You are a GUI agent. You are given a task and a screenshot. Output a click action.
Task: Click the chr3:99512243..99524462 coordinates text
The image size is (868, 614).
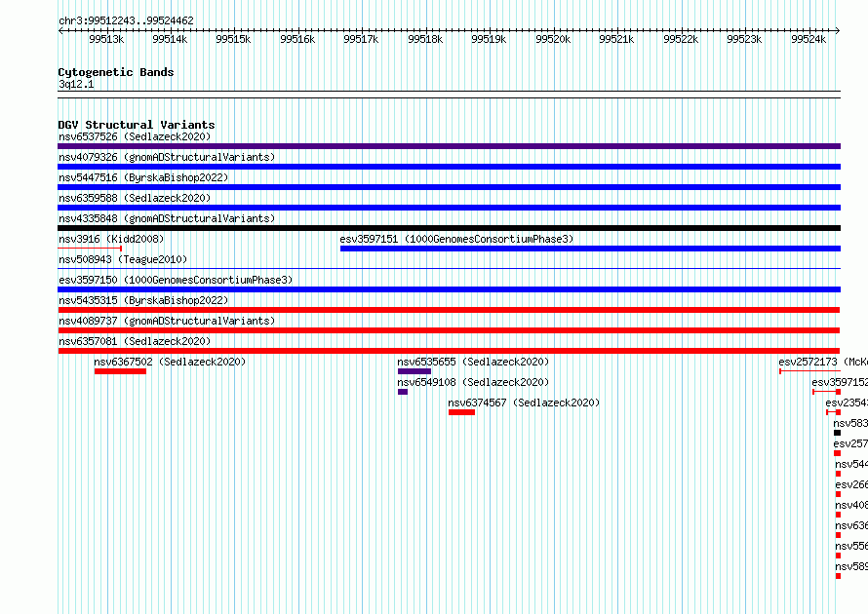coord(126,20)
